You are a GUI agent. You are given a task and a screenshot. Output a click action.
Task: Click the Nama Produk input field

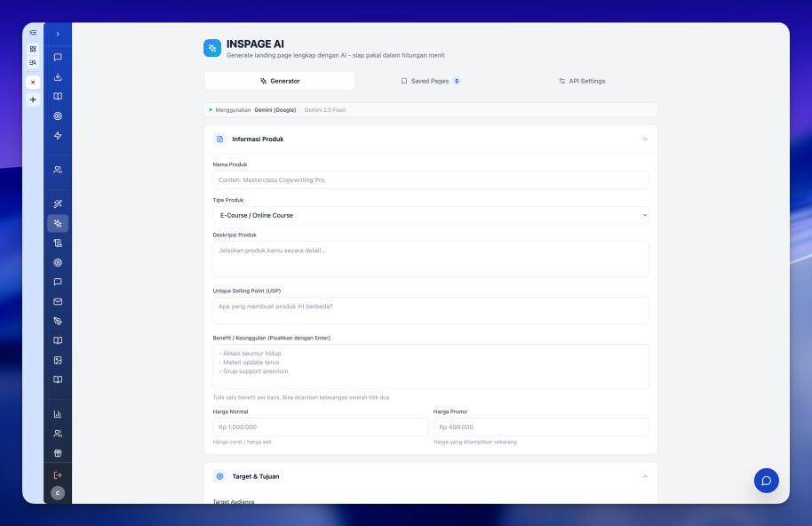431,180
